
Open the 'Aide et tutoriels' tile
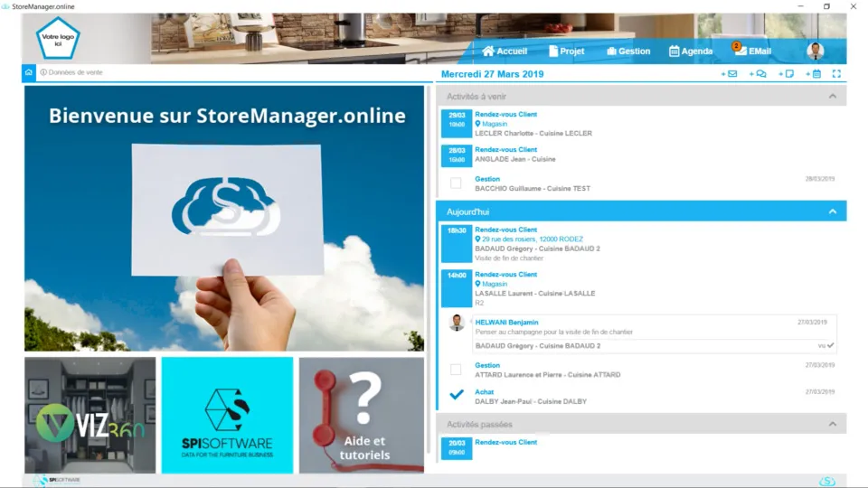[362, 415]
